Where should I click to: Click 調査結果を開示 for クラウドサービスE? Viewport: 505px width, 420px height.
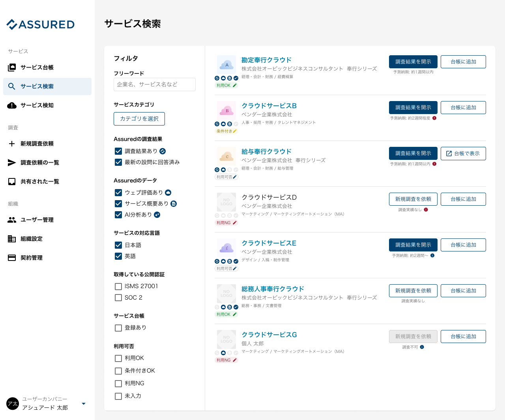point(413,245)
